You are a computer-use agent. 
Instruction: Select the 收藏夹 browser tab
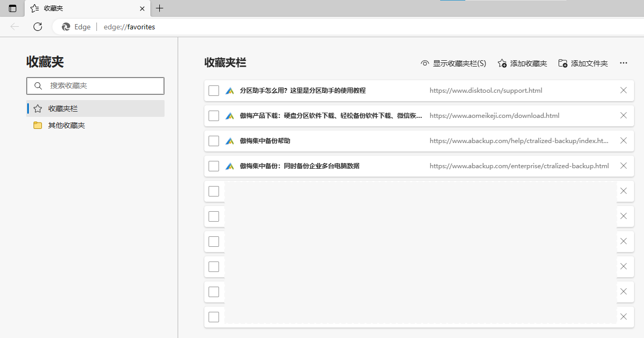88,8
